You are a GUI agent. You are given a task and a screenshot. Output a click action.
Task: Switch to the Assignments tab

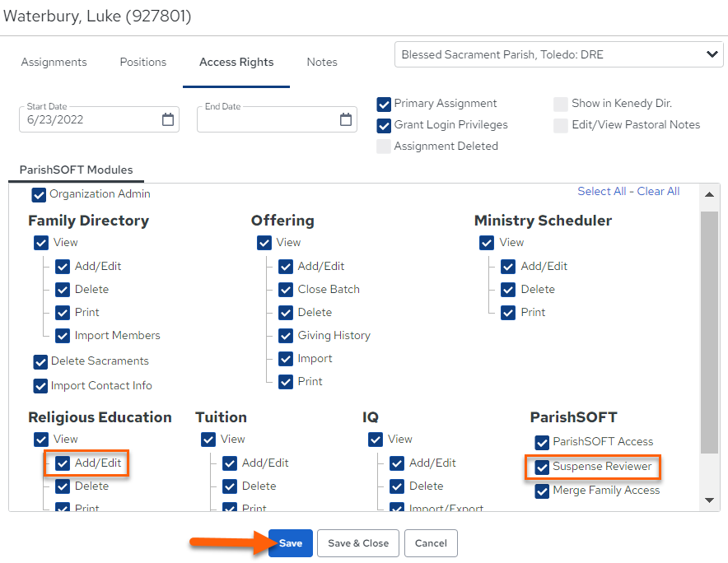[x=54, y=63]
